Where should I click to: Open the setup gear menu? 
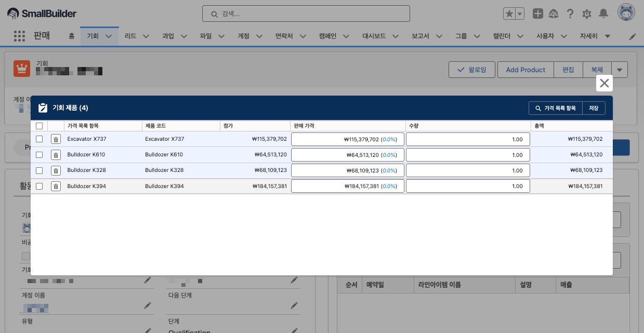click(x=587, y=14)
